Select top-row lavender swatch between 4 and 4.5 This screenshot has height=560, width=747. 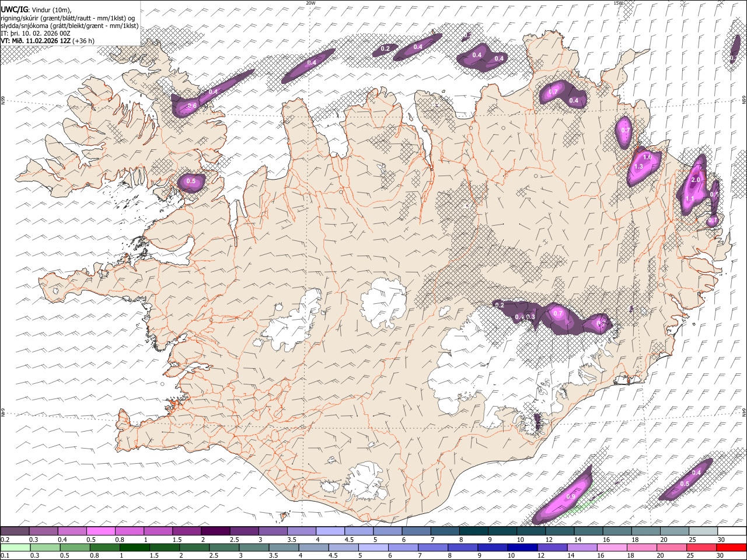(329, 531)
